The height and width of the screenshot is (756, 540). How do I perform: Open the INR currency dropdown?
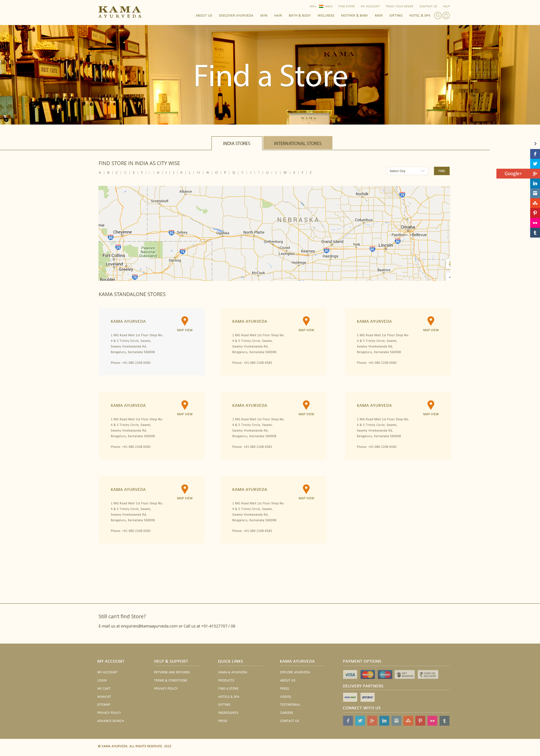313,6
